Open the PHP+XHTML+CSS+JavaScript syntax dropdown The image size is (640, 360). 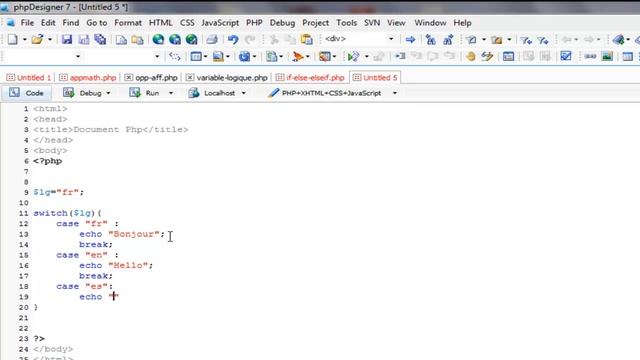395,93
